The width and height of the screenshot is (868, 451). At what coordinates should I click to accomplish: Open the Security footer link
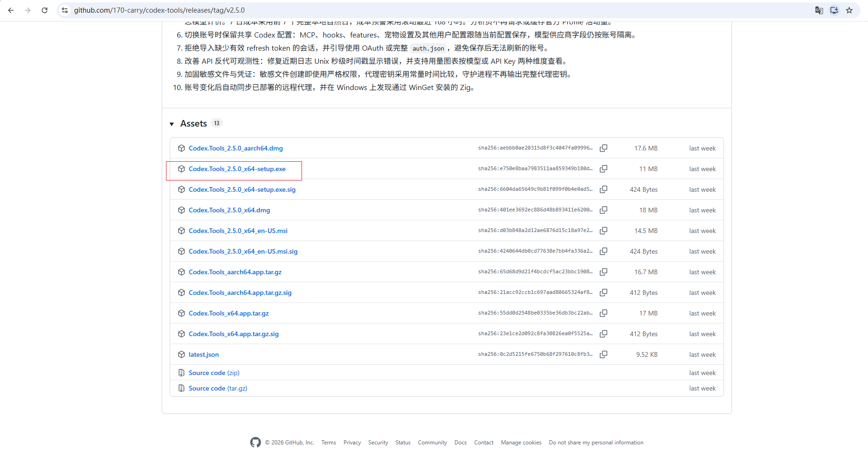click(x=378, y=443)
